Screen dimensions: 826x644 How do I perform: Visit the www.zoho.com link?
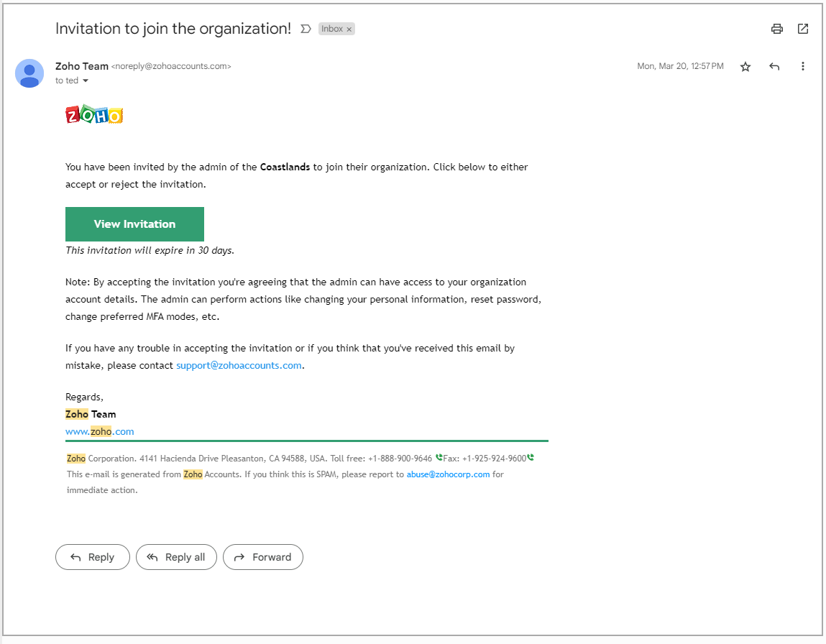click(x=99, y=431)
